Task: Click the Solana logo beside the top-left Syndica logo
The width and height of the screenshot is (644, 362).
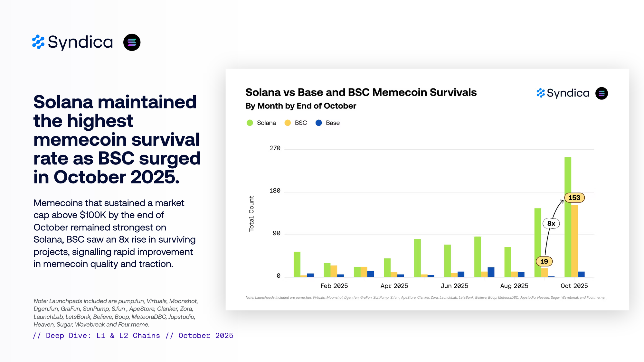Action: (x=132, y=42)
